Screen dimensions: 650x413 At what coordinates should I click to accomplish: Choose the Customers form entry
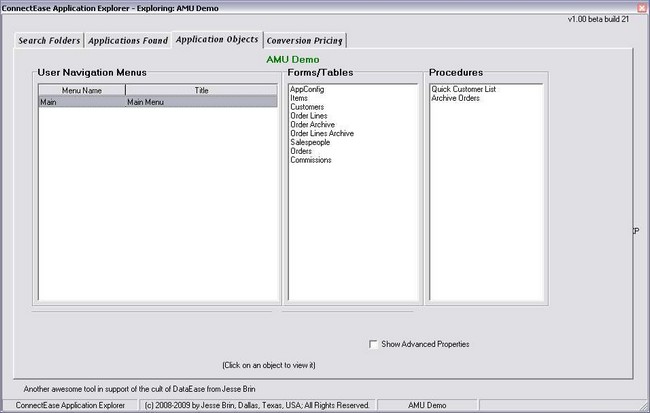pyautogui.click(x=307, y=107)
